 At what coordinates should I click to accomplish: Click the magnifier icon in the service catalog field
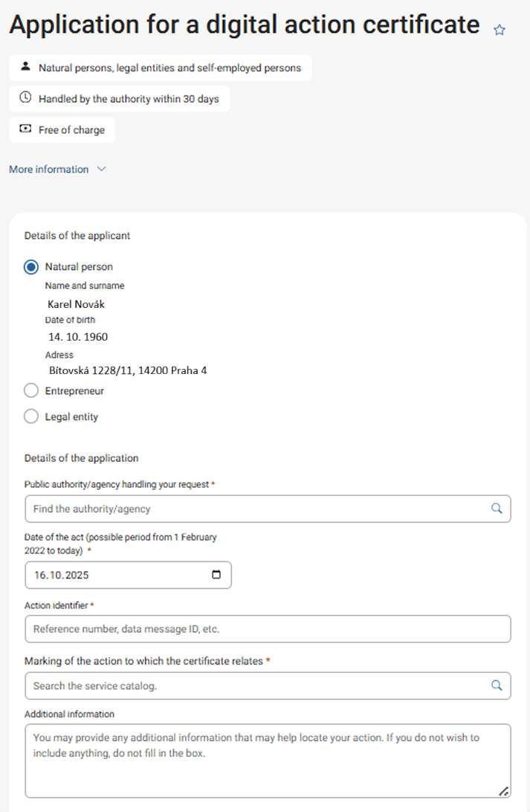496,686
